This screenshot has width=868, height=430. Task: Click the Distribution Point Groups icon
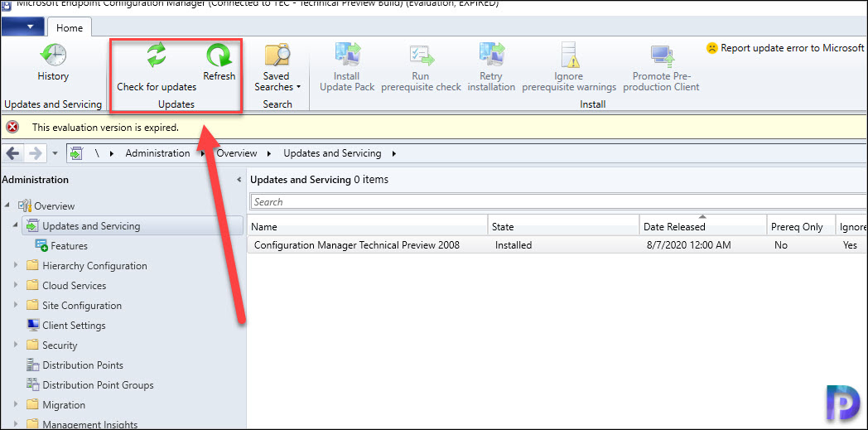pos(33,385)
